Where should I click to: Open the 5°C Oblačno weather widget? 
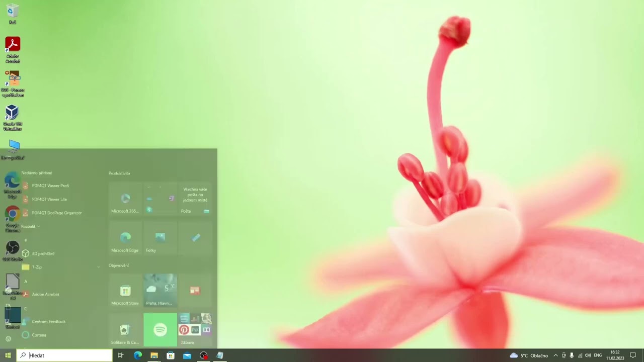[x=529, y=355]
